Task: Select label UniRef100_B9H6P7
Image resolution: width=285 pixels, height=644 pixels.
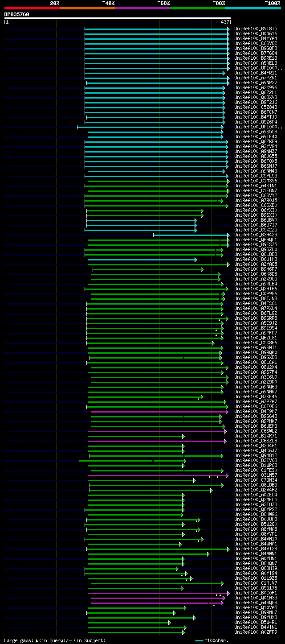Action: [256, 269]
